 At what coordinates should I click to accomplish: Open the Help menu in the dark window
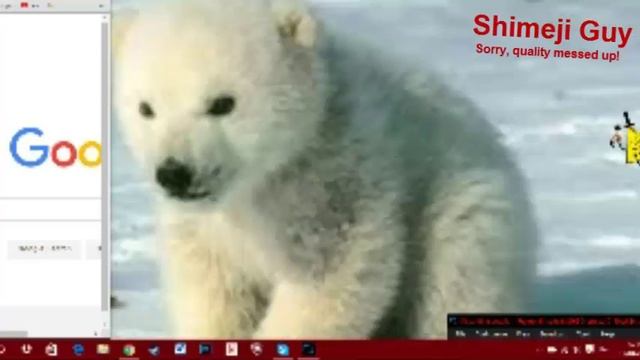coord(607,334)
